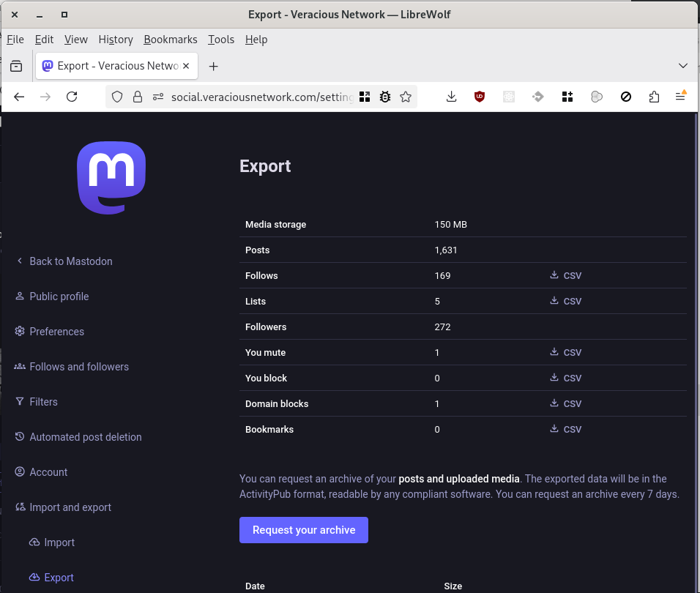Go Back to Mastodon
The height and width of the screenshot is (593, 700).
coord(70,261)
